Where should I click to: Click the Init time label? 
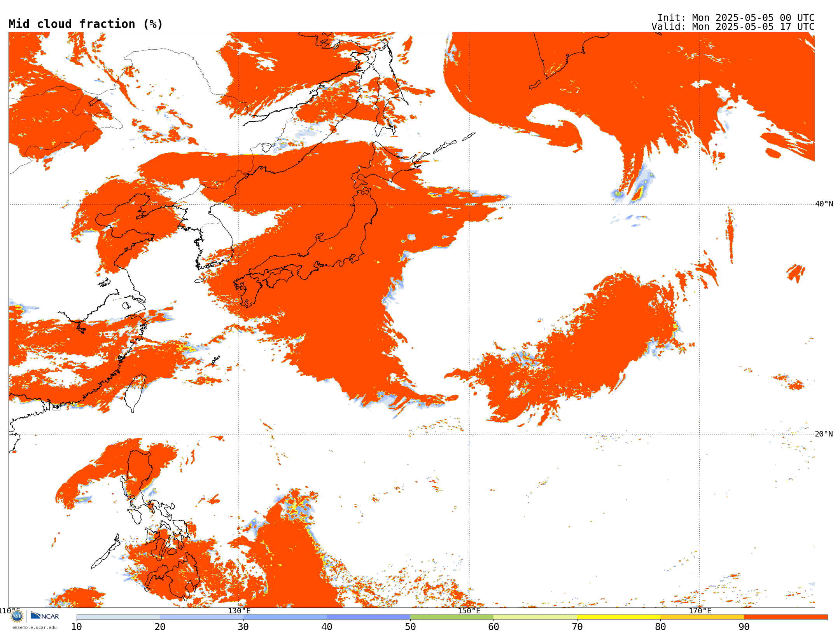[x=736, y=18]
